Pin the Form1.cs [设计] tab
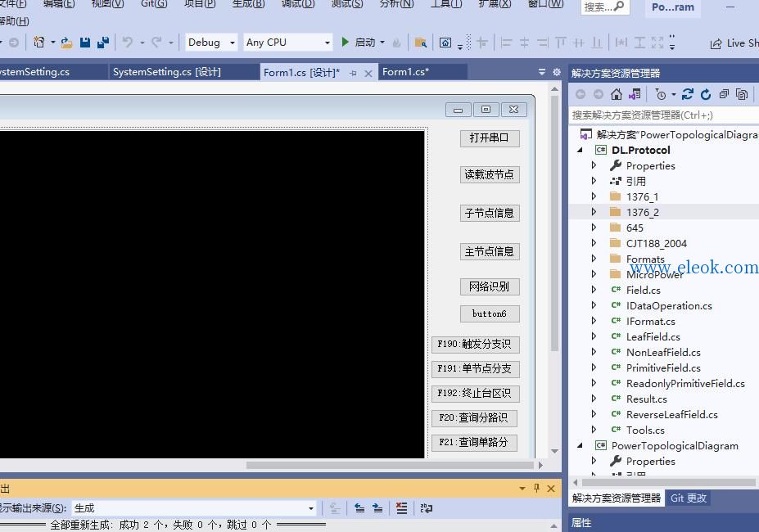Screen dimensions: 759x532 [353, 73]
